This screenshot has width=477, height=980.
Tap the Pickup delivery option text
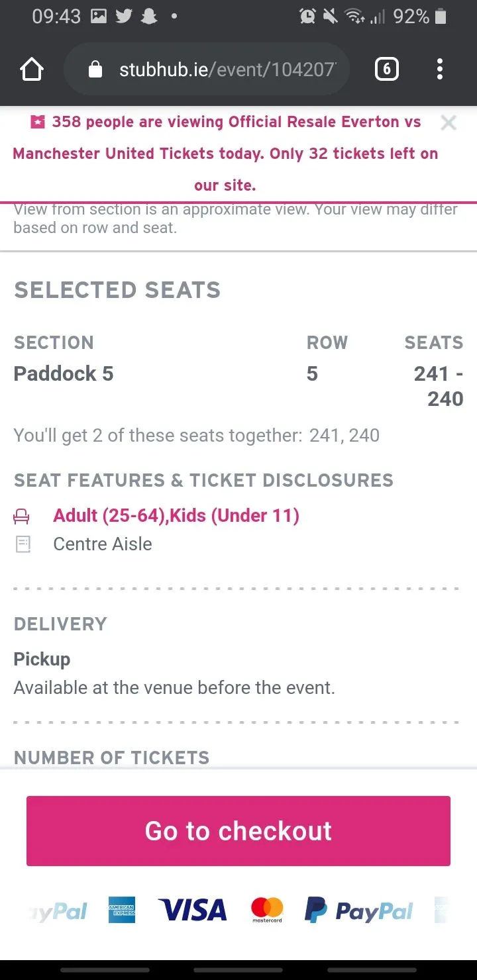point(42,659)
